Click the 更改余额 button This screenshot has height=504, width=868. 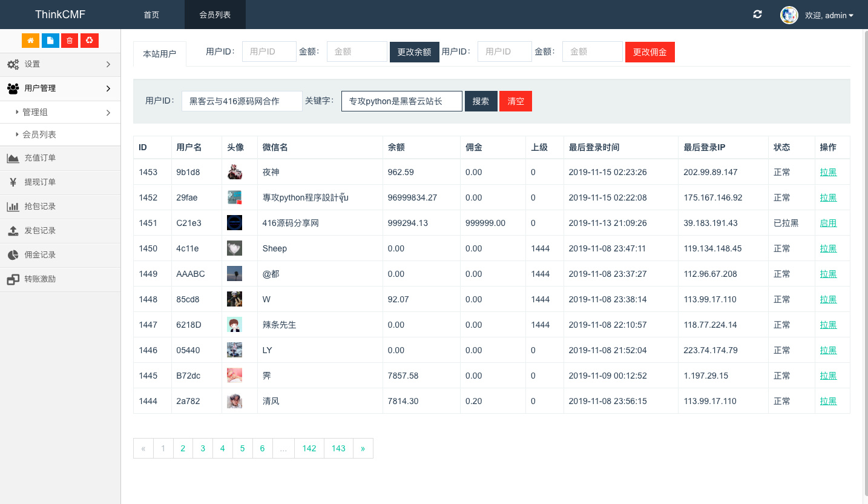[414, 52]
